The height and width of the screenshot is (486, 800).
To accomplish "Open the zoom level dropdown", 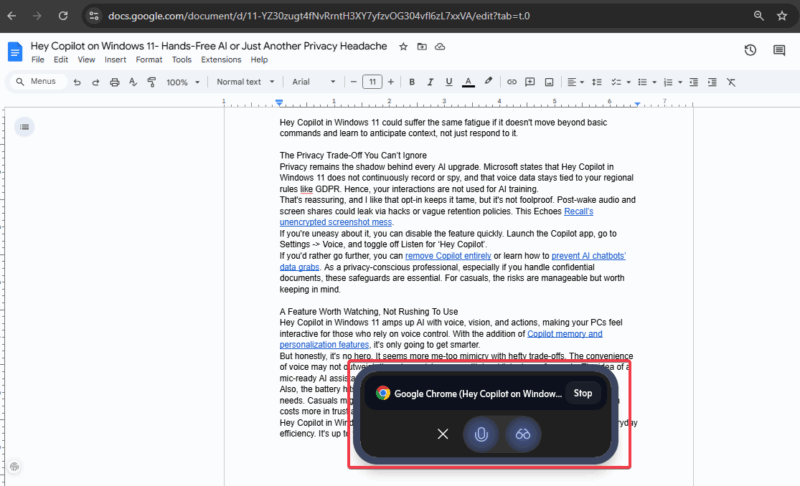I will [x=182, y=81].
